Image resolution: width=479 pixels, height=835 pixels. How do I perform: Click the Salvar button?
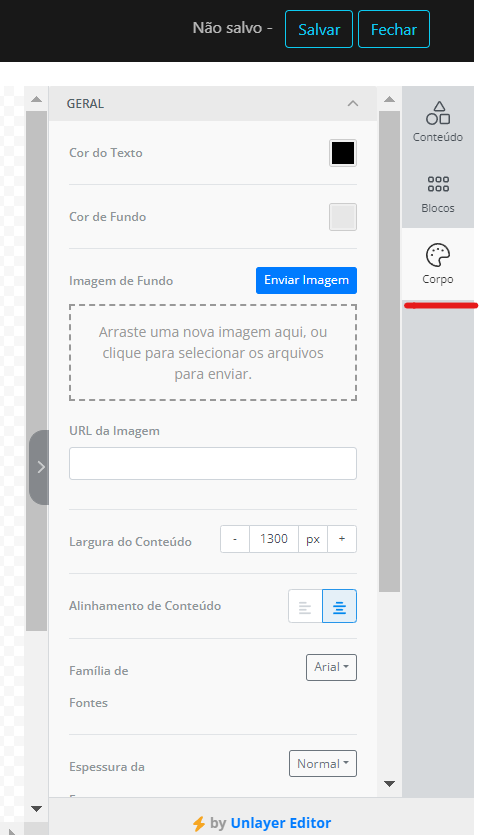(x=319, y=29)
